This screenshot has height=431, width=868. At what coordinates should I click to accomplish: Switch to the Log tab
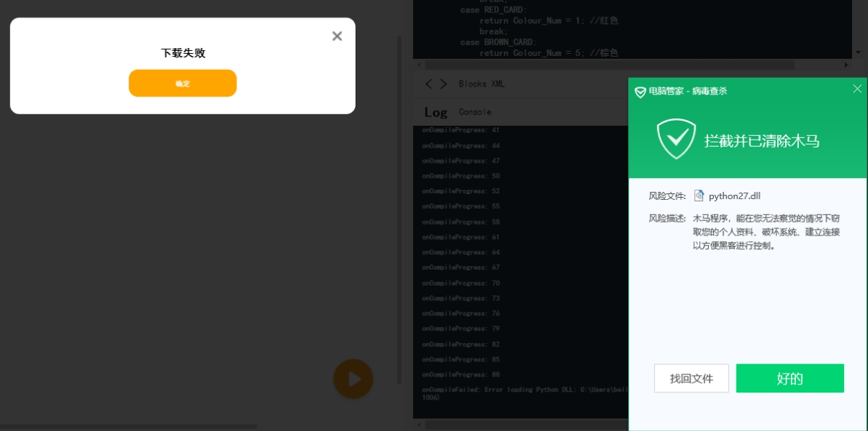click(435, 113)
